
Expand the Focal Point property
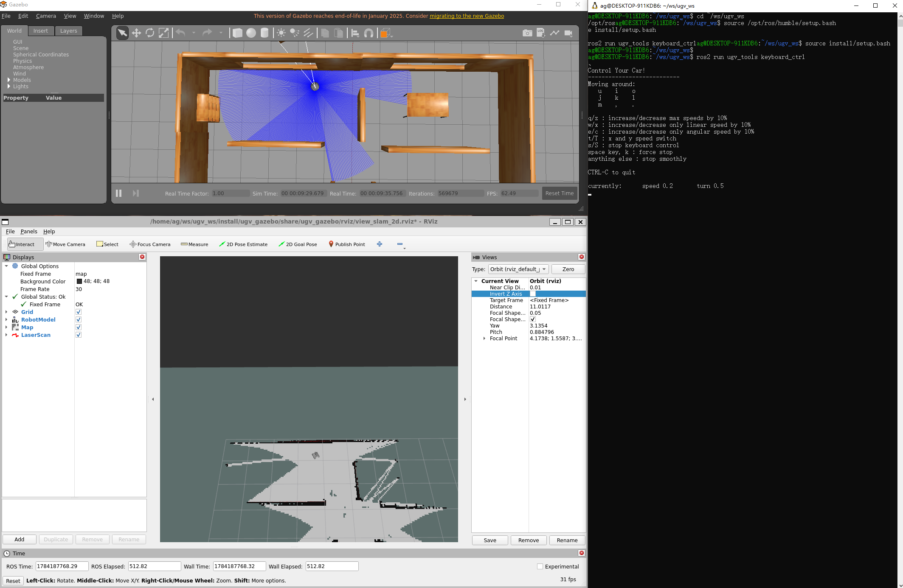point(484,338)
